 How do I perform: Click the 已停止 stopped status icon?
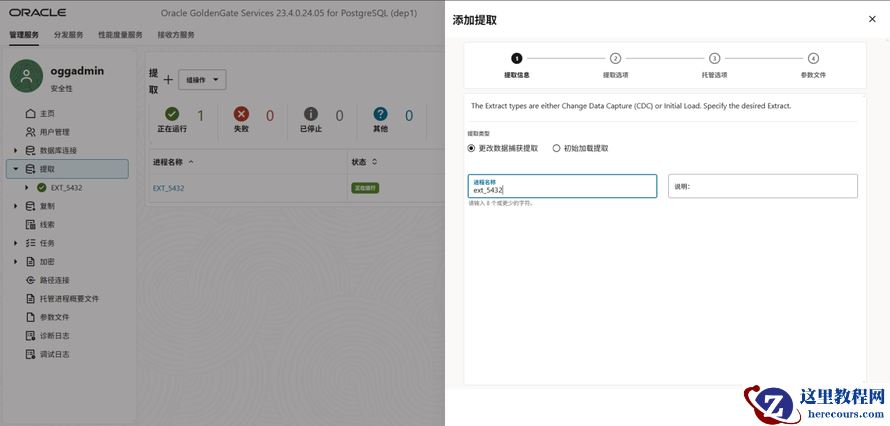pyautogui.click(x=311, y=114)
